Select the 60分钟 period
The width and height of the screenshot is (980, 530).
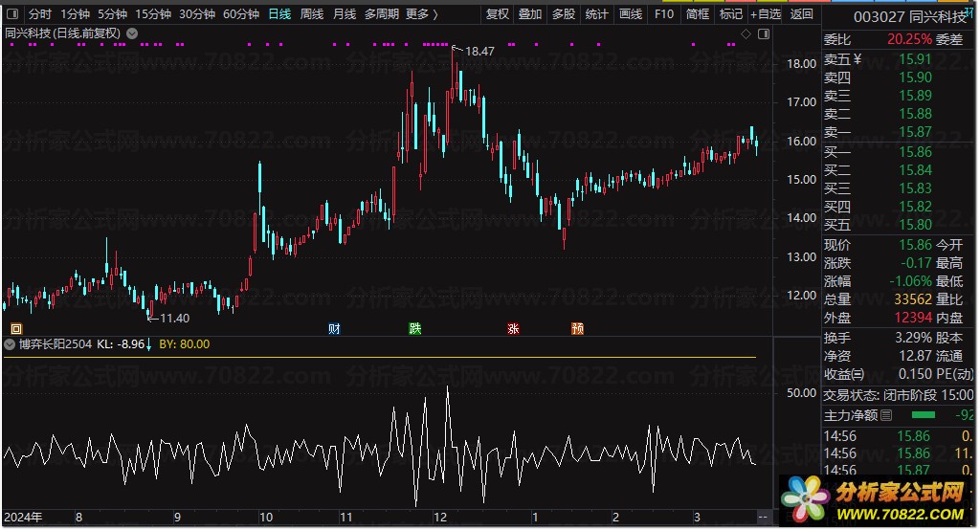[x=241, y=14]
